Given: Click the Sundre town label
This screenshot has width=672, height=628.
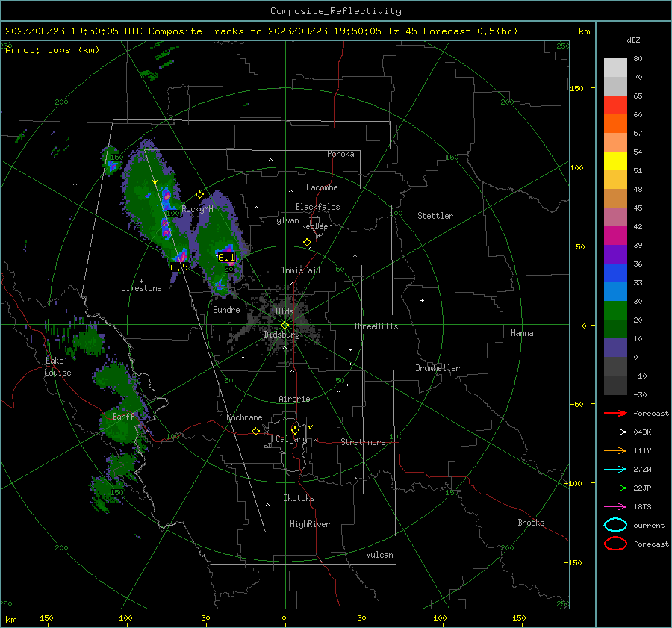Looking at the screenshot, I should click(x=226, y=310).
